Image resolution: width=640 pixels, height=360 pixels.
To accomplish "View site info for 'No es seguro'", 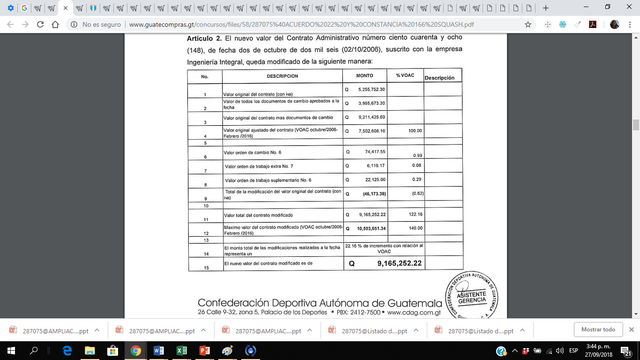I will [96, 24].
